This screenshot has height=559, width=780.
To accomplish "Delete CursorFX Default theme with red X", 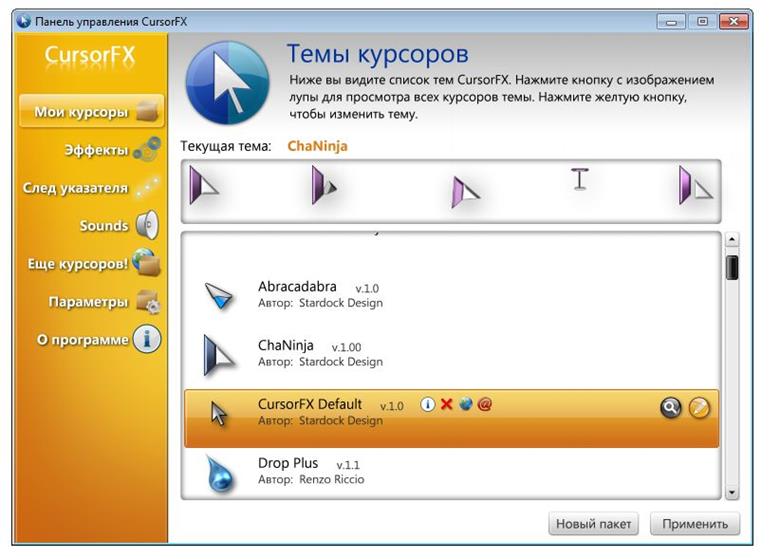I will click(x=447, y=404).
